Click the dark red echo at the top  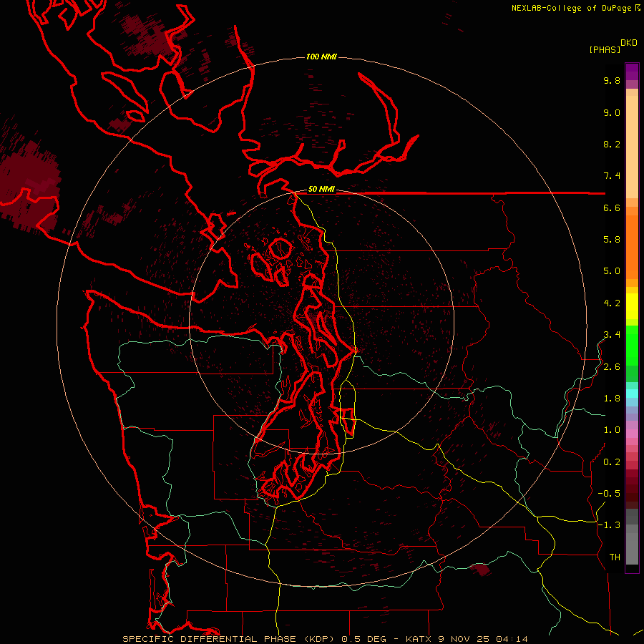[x=152, y=35]
